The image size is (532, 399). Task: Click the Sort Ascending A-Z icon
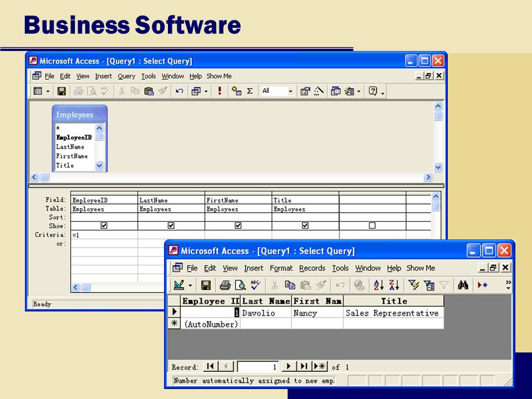click(x=378, y=285)
